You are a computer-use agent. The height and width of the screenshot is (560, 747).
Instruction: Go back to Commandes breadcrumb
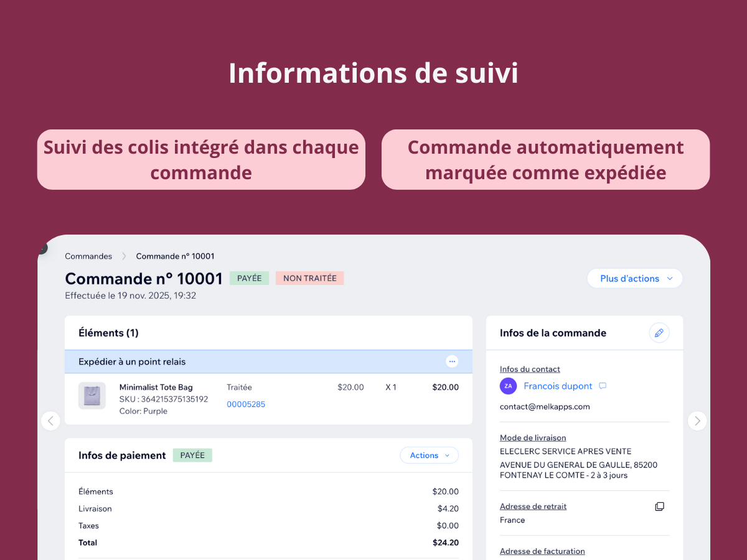coord(88,256)
